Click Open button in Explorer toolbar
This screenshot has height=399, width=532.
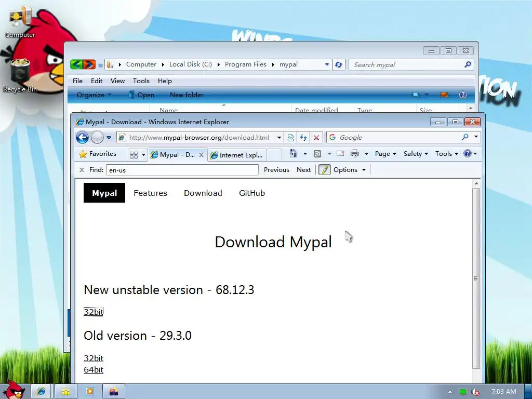tap(141, 95)
